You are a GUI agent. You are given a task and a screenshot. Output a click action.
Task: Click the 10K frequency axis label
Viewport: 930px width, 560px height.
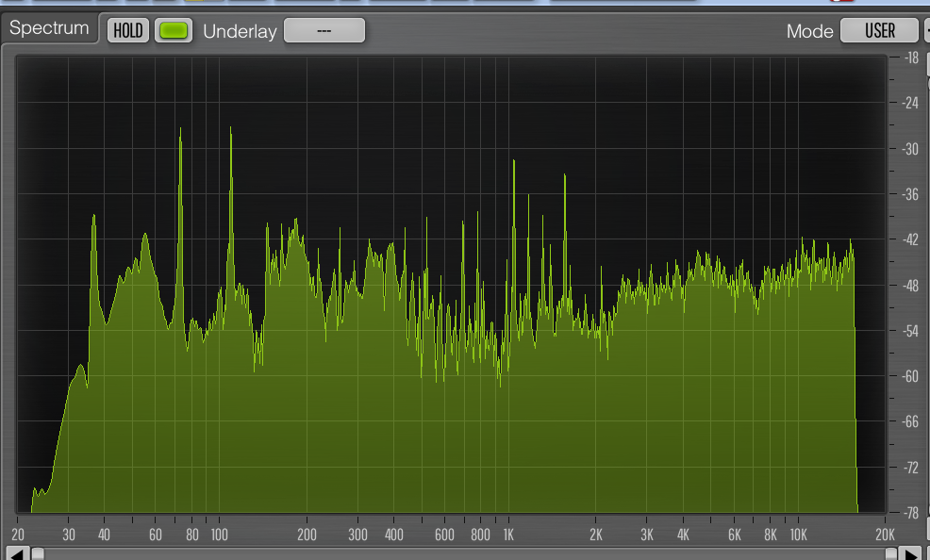point(798,535)
